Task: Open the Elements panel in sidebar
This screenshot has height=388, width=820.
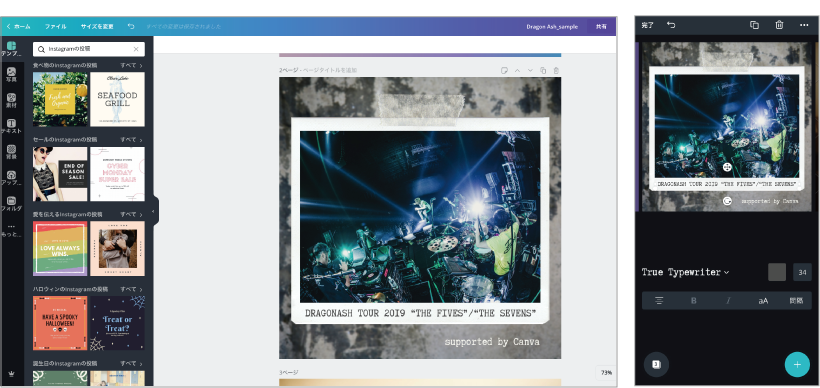Action: tap(11, 100)
